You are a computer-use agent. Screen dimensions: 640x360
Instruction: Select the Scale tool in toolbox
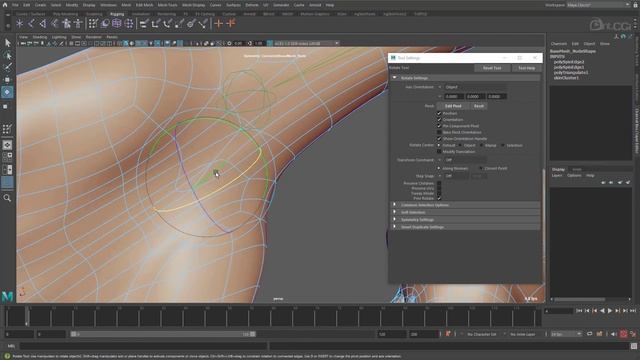tap(6, 106)
